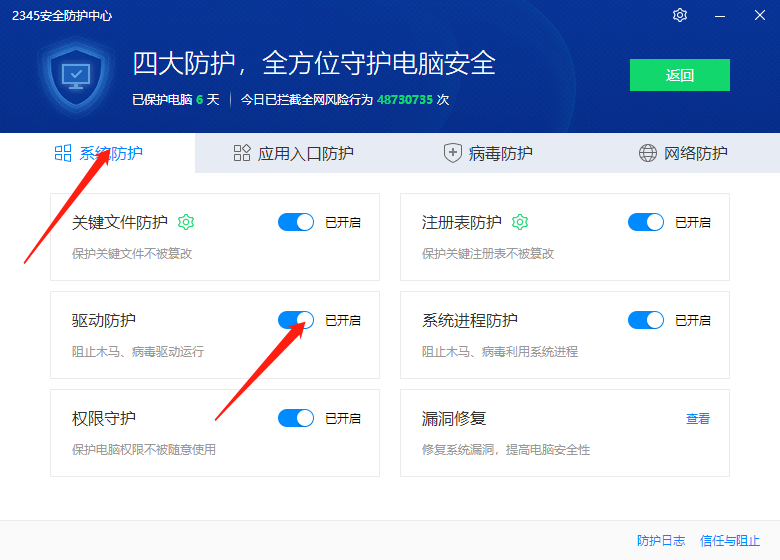Click 系统进程防护 title text

point(470,320)
